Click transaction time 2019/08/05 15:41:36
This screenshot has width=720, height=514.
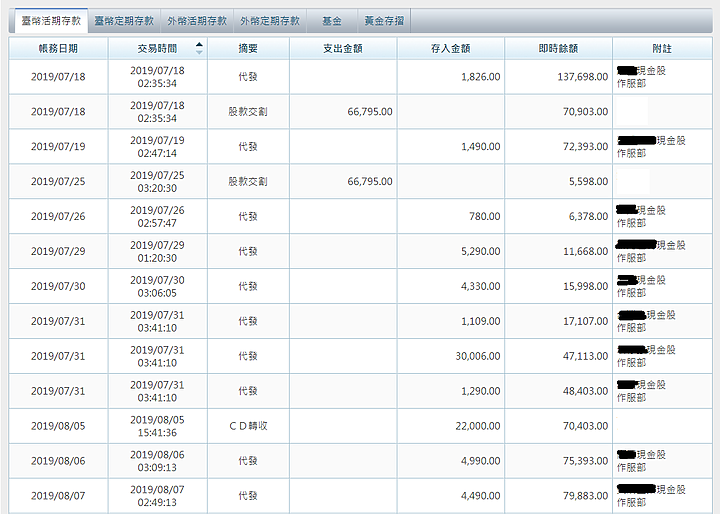click(157, 426)
